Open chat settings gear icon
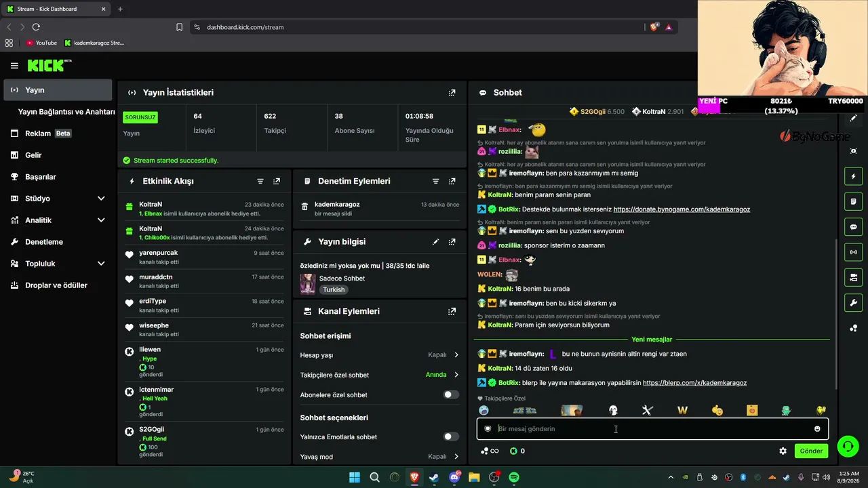 pyautogui.click(x=783, y=451)
